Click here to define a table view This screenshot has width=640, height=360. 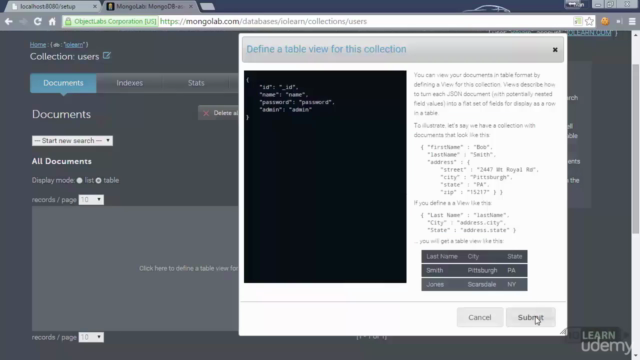point(188,268)
